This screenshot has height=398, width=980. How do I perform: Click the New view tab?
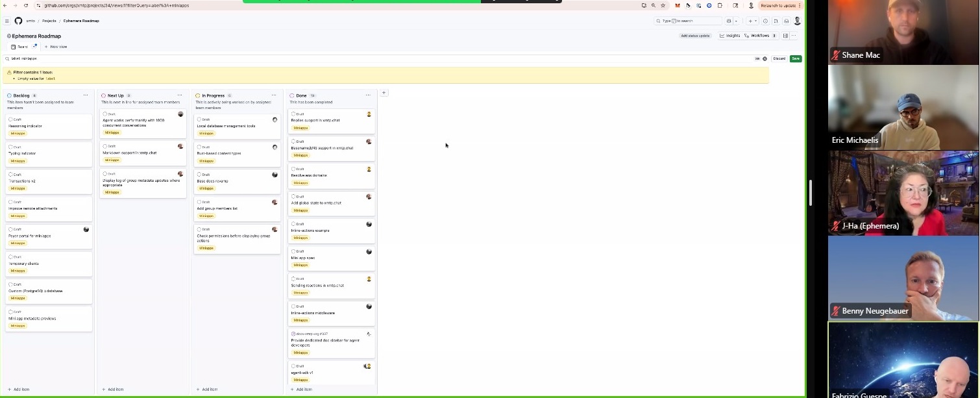pos(56,47)
